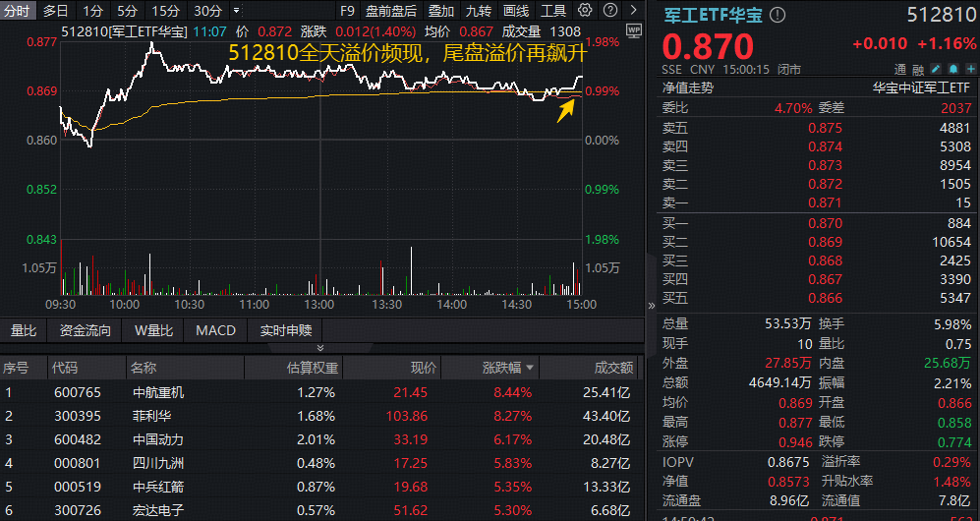Open the 实时申赎 tab
The image size is (980, 521).
(x=286, y=330)
